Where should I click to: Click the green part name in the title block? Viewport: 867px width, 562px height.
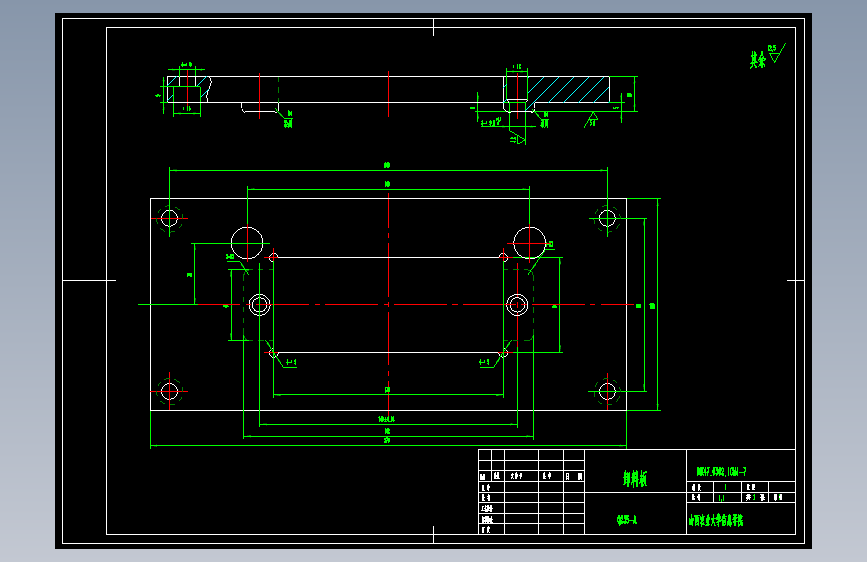point(635,478)
